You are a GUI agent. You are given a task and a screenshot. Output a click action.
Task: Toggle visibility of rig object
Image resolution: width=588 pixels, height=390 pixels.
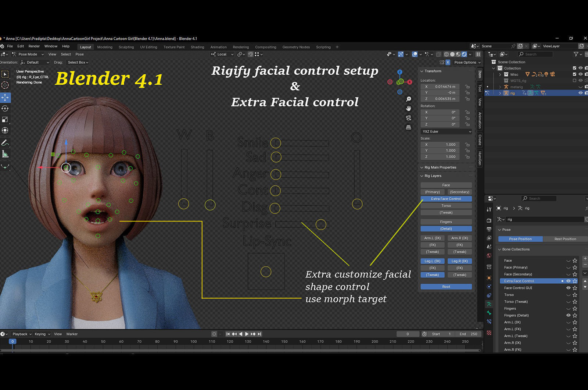click(581, 93)
